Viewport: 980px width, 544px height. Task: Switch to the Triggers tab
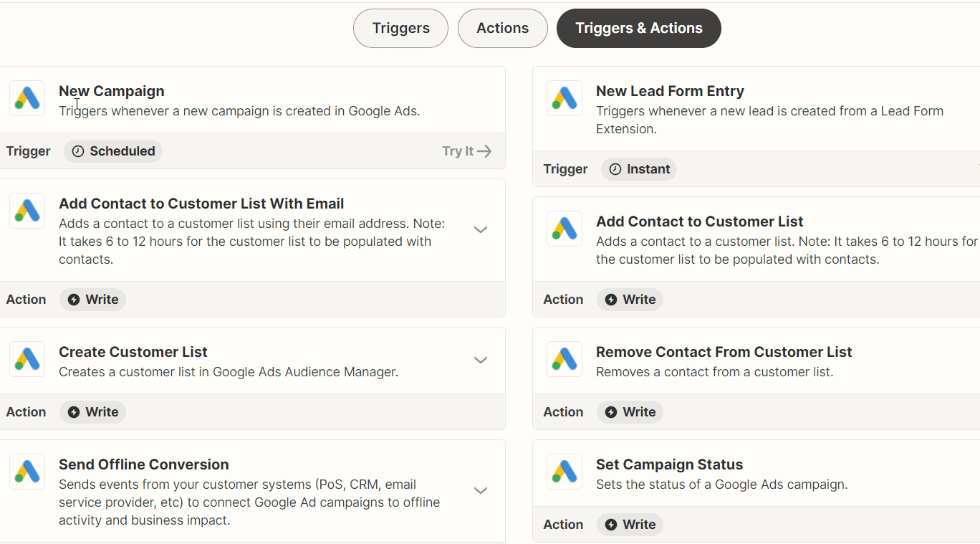tap(400, 29)
